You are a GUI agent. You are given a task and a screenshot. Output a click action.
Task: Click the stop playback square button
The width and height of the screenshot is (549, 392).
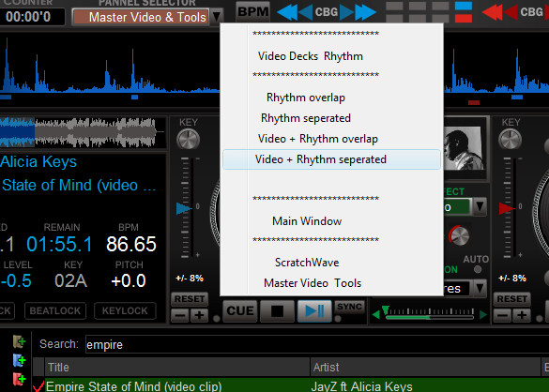(277, 310)
